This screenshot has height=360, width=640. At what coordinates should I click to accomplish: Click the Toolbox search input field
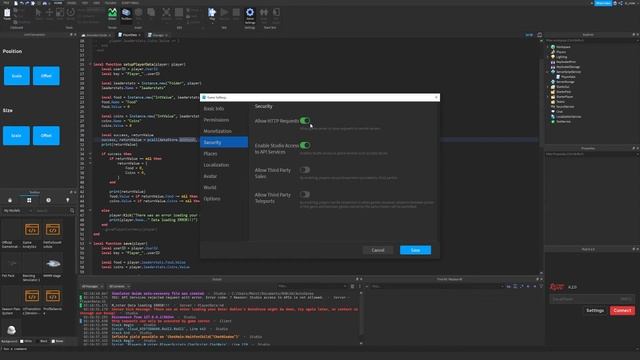pos(52,211)
